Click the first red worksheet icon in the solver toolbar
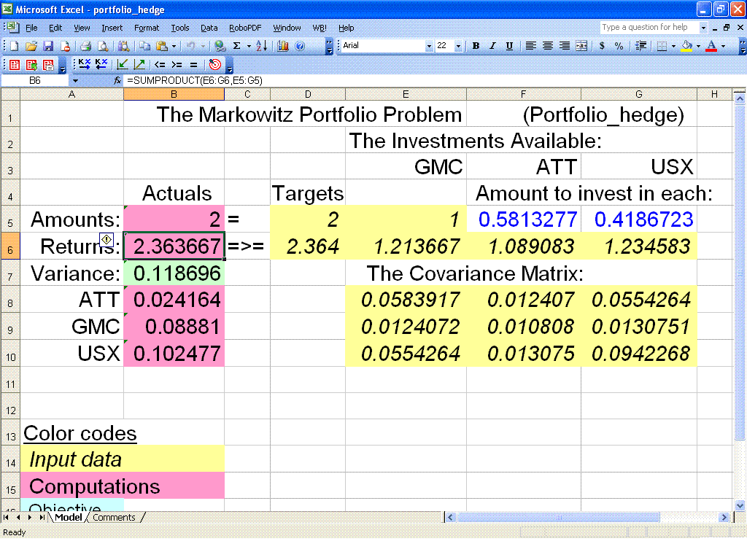 [x=15, y=65]
